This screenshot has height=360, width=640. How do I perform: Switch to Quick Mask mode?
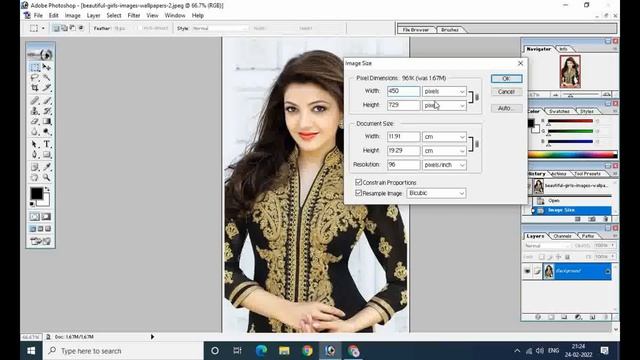pyautogui.click(x=46, y=217)
